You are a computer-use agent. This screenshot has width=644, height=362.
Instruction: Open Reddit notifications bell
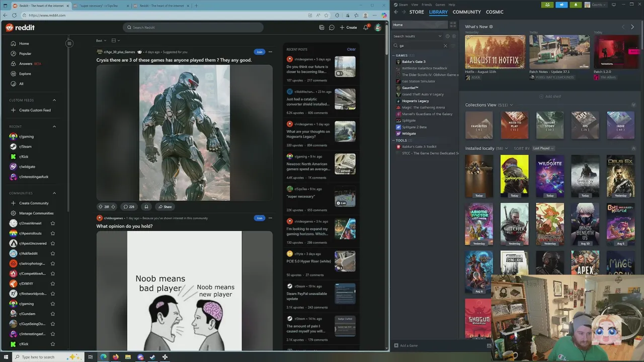pos(366,27)
